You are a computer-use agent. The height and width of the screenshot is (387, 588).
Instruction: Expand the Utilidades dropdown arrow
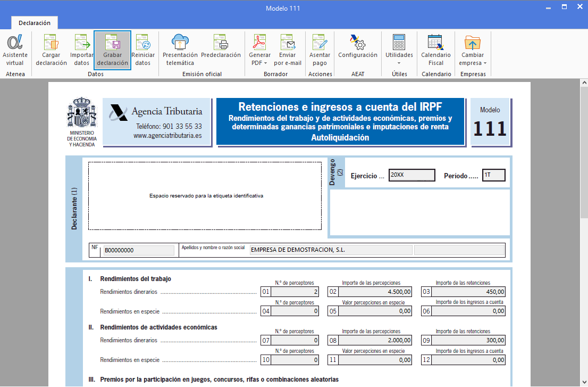[x=399, y=63]
